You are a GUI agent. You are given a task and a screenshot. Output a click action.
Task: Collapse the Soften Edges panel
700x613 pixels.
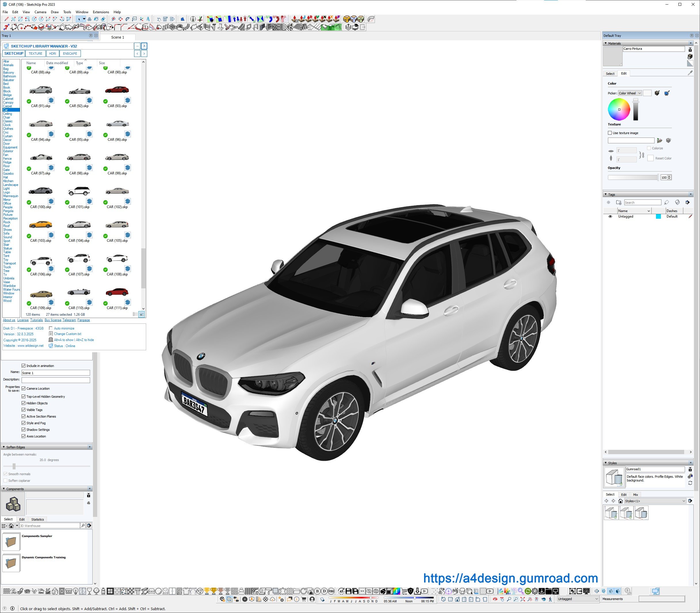4,447
